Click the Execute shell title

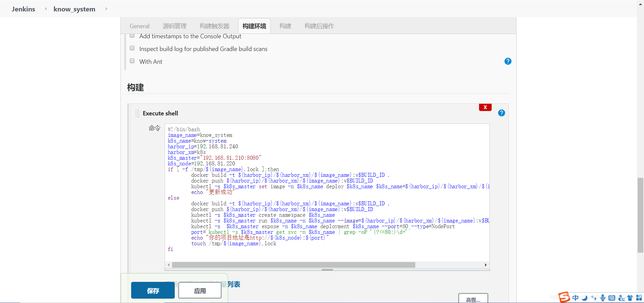160,113
